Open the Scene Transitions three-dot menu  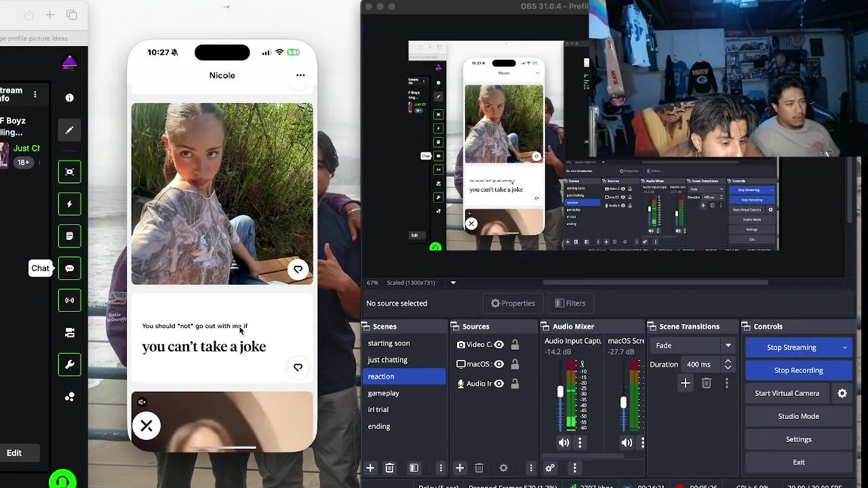(727, 384)
